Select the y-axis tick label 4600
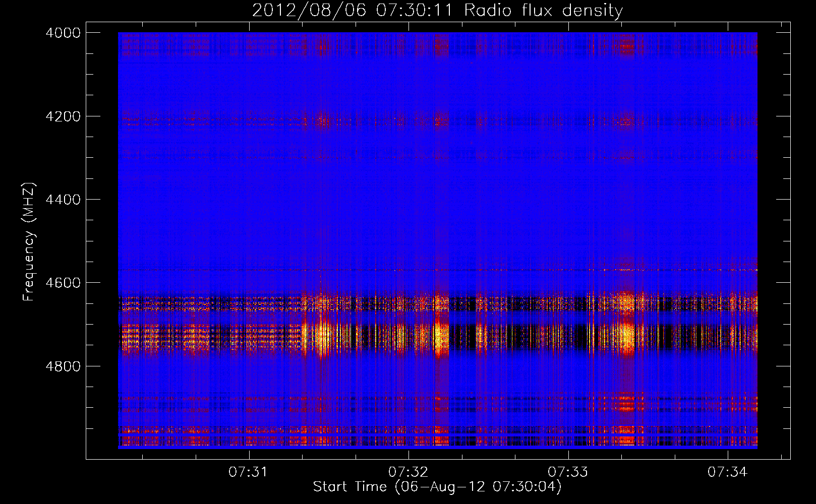816x504 pixels. point(63,283)
